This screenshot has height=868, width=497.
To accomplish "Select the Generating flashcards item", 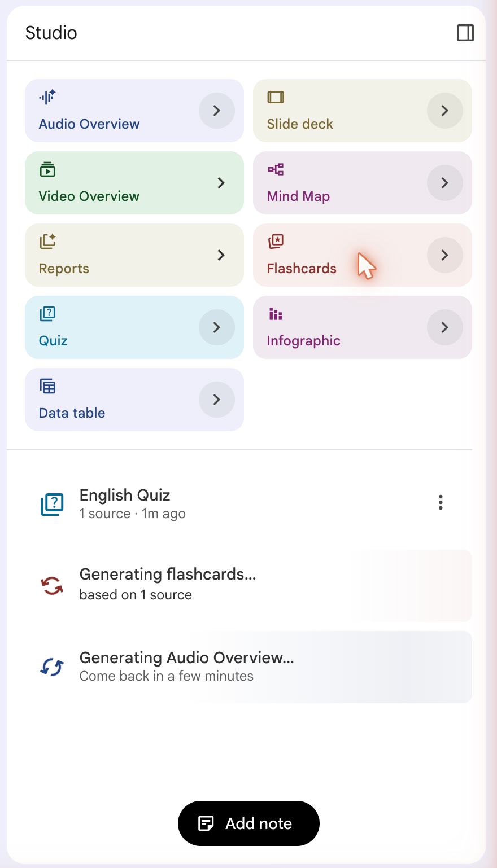I will pos(249,586).
